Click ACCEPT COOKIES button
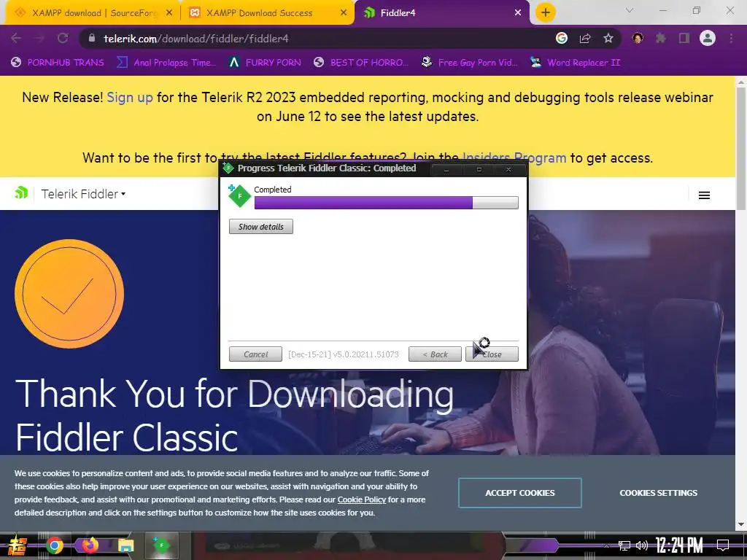The image size is (747, 560). tap(519, 493)
